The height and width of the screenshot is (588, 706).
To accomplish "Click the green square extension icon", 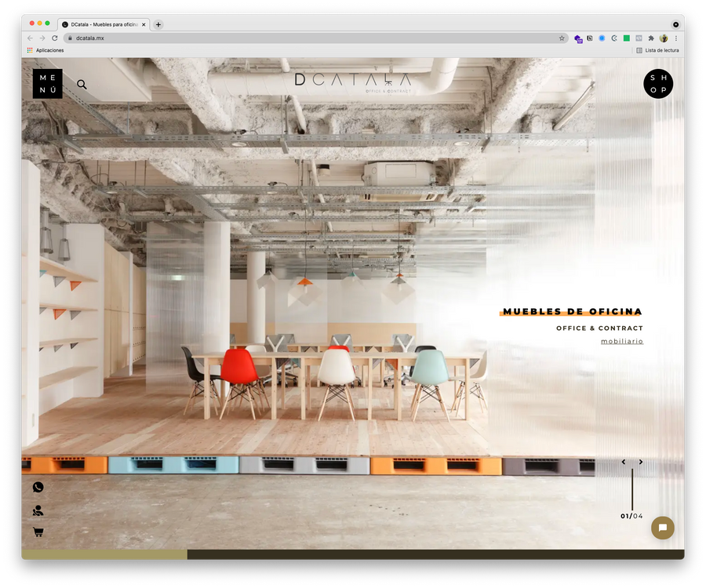I will [x=626, y=38].
